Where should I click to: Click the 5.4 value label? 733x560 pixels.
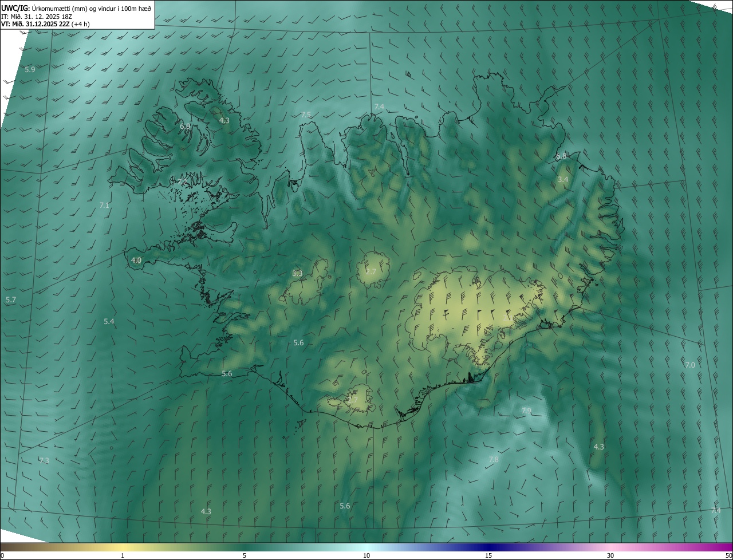(x=109, y=322)
